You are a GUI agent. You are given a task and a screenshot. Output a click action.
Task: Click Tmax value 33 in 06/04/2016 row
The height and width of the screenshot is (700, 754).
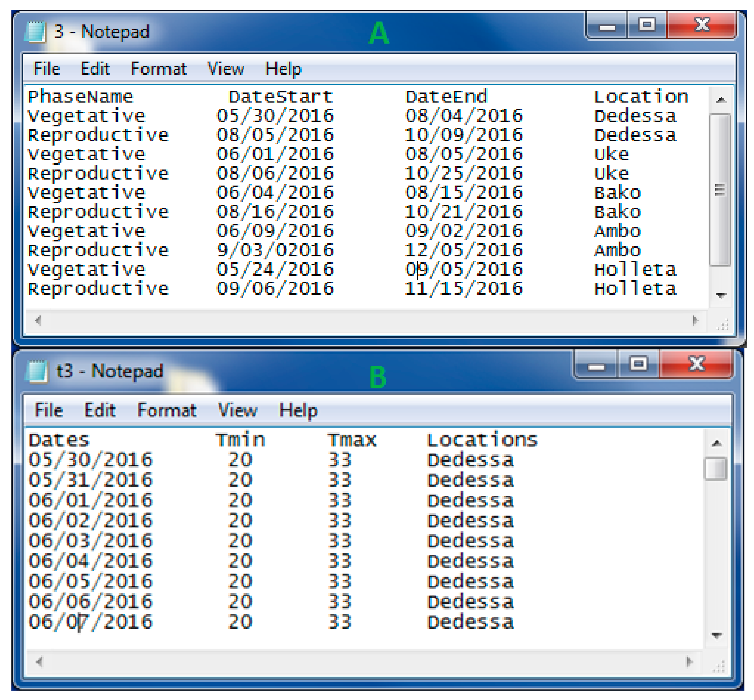340,561
